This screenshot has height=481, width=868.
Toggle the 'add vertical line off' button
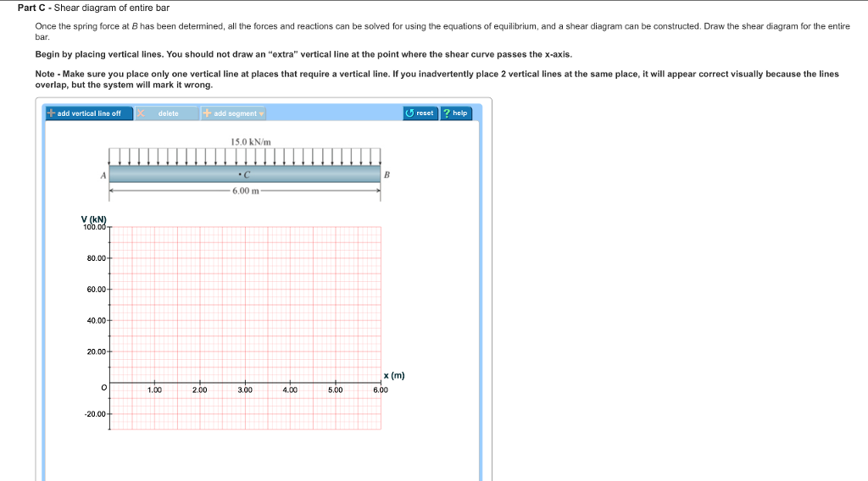pos(89,113)
